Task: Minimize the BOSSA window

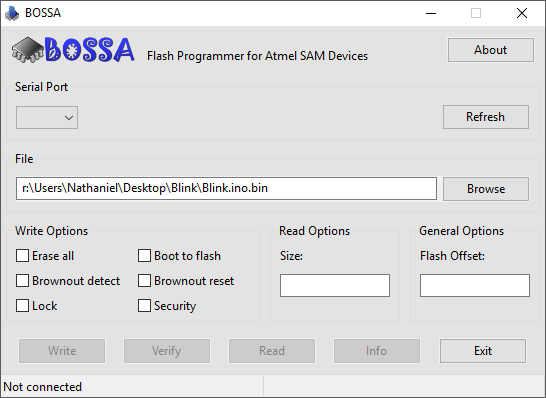Action: click(x=431, y=13)
